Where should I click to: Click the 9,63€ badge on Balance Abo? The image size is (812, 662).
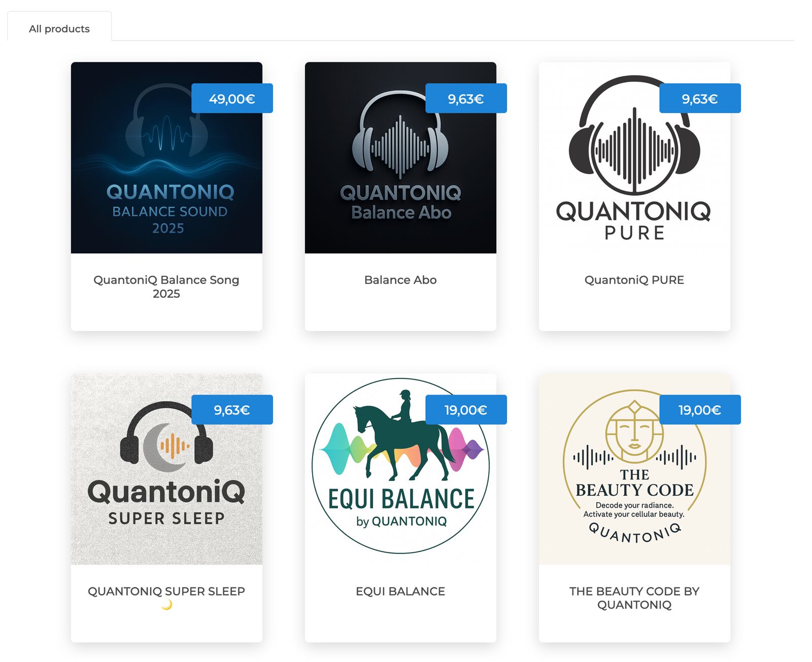pyautogui.click(x=466, y=98)
